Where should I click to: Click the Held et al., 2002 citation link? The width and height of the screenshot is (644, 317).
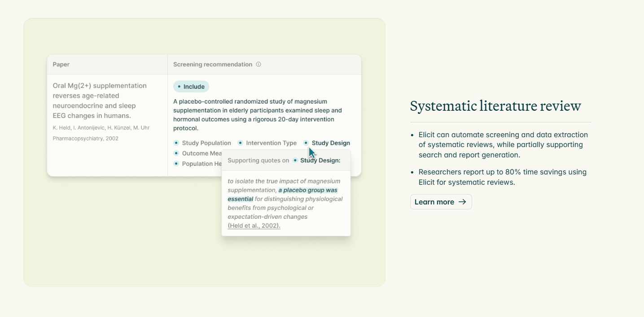tap(254, 226)
